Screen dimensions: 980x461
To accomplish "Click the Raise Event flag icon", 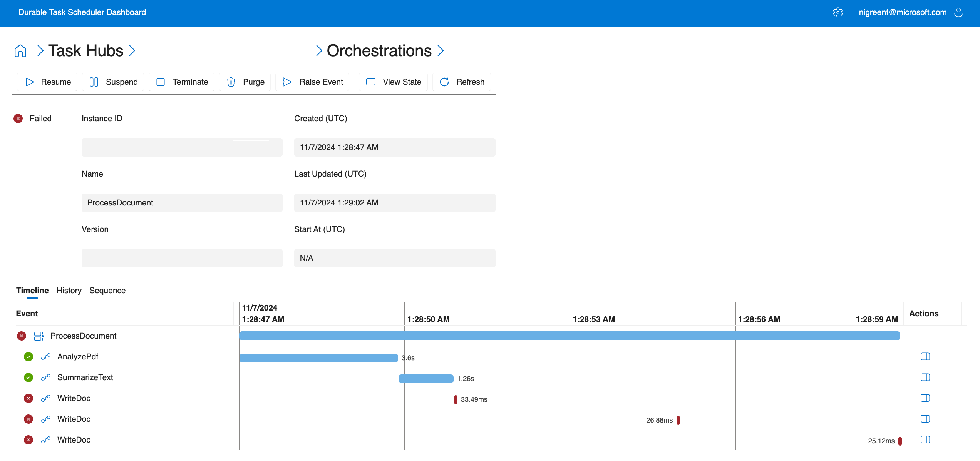I will (286, 82).
